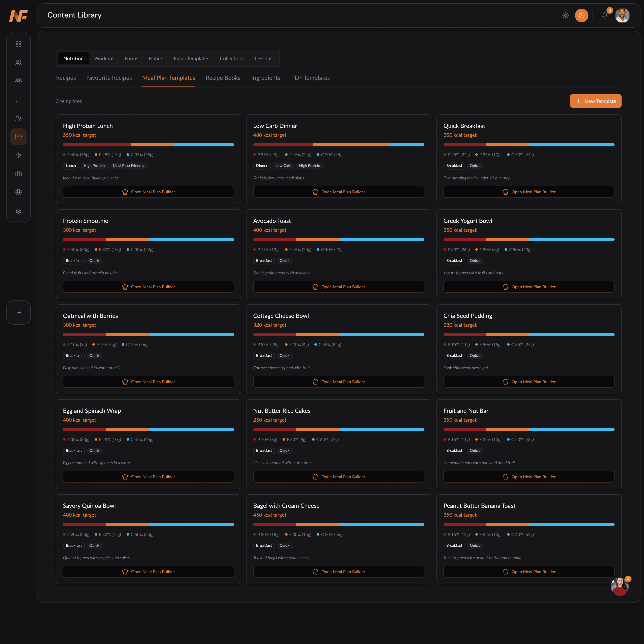Click the NF logo
This screenshot has height=644, width=644.
click(18, 16)
